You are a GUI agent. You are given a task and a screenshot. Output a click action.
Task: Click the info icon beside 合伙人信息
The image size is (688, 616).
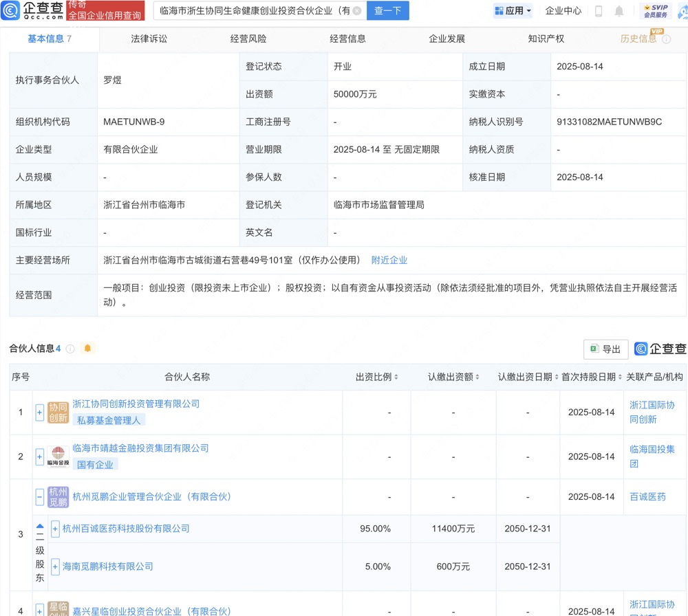[70, 349]
